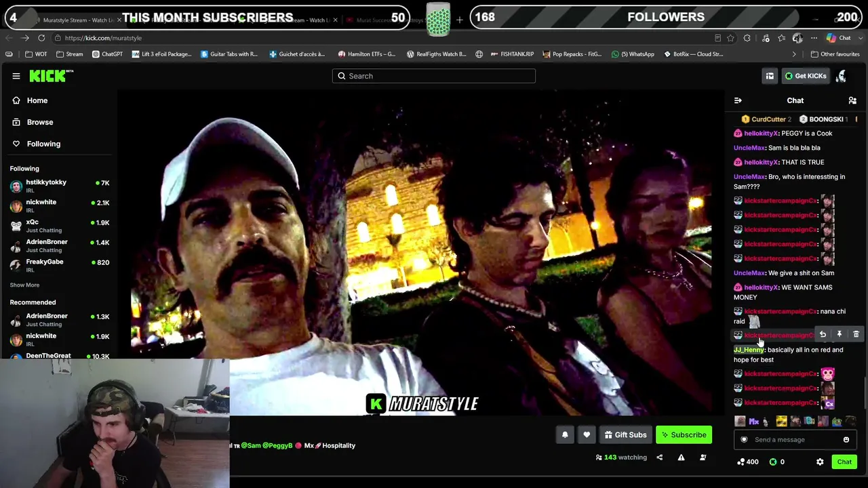The width and height of the screenshot is (868, 488).
Task: Share the stream
Action: tap(659, 457)
